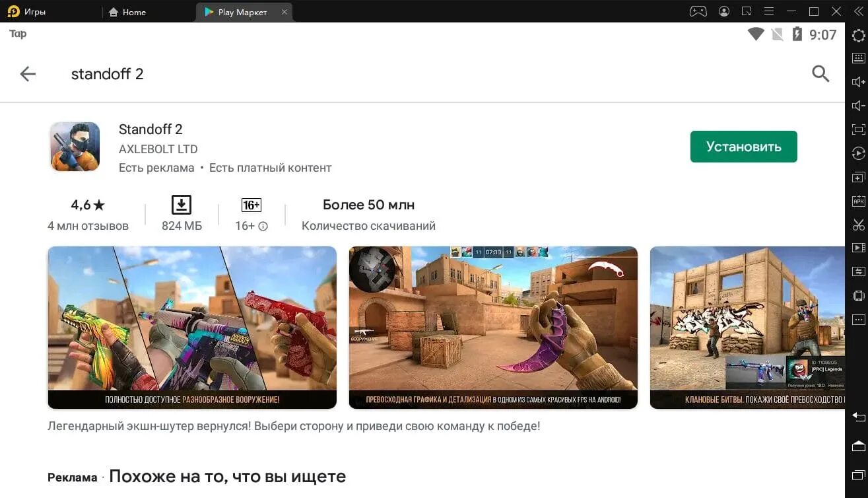The width and height of the screenshot is (868, 498).
Task: Open video recorder icon in sidebar
Action: tap(858, 248)
